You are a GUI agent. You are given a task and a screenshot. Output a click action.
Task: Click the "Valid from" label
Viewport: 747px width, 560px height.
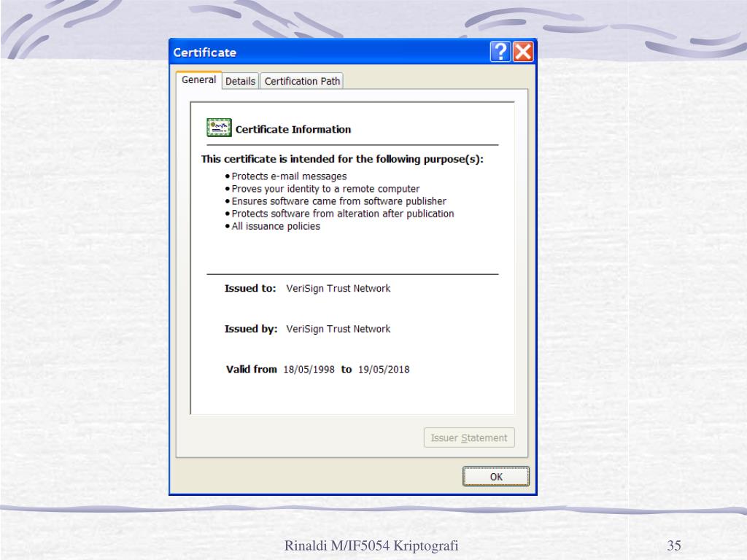252,369
